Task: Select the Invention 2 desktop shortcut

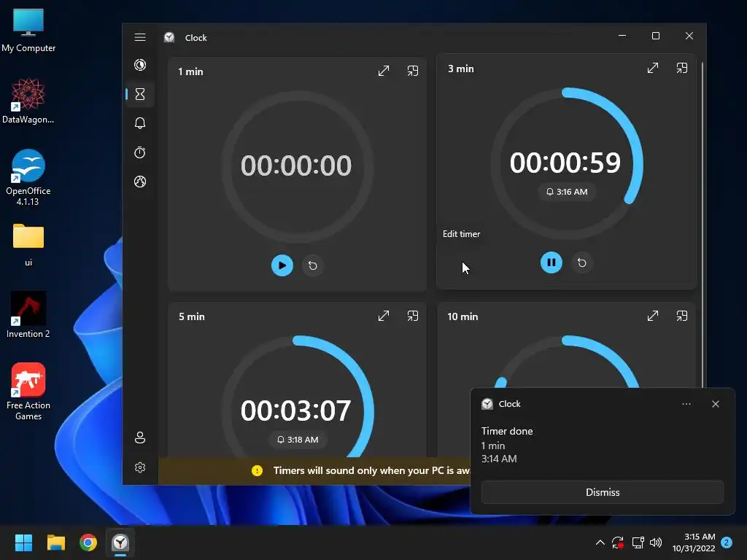Action: coord(28,315)
